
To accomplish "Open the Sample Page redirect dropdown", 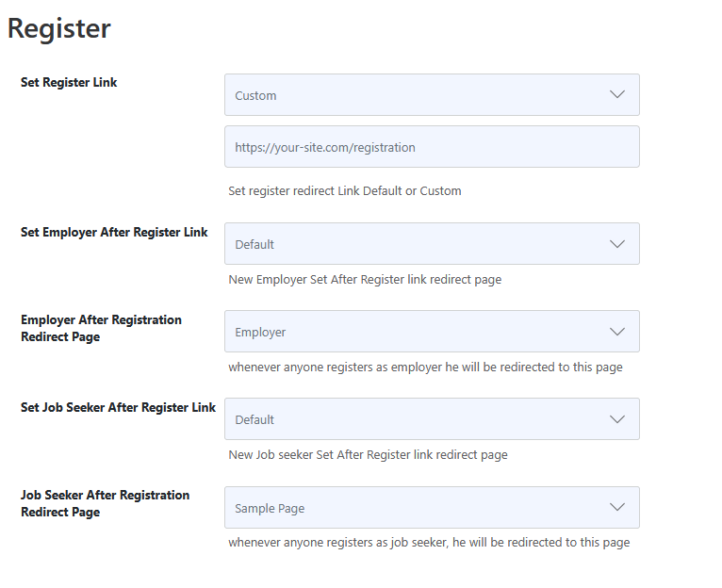I will [x=432, y=507].
